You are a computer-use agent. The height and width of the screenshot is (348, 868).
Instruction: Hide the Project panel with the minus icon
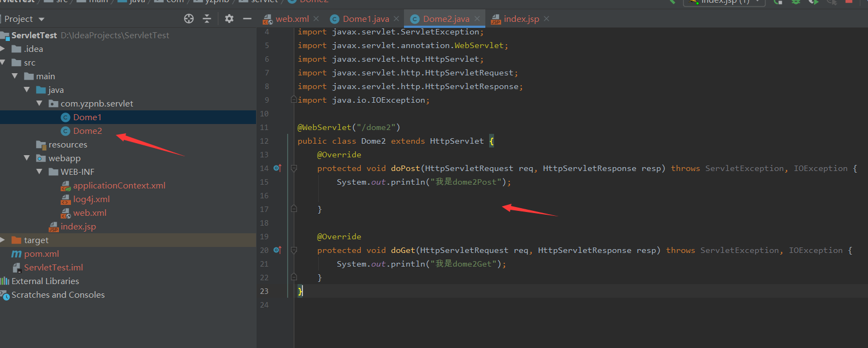247,19
